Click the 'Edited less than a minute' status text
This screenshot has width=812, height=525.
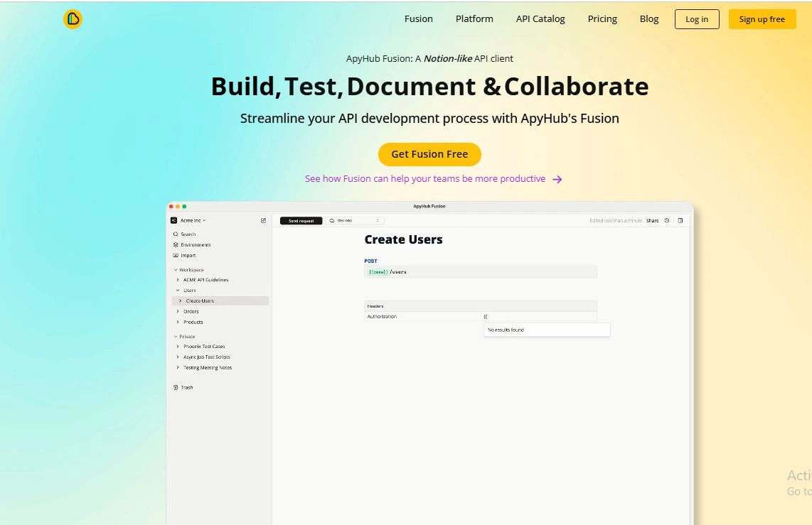pos(616,221)
